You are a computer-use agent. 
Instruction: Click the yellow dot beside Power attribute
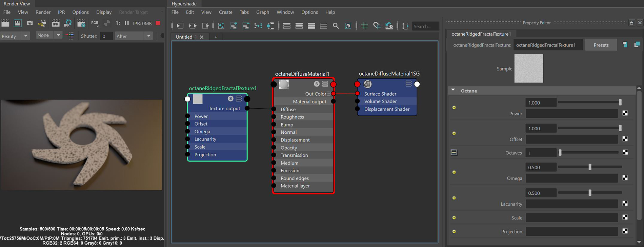(454, 108)
